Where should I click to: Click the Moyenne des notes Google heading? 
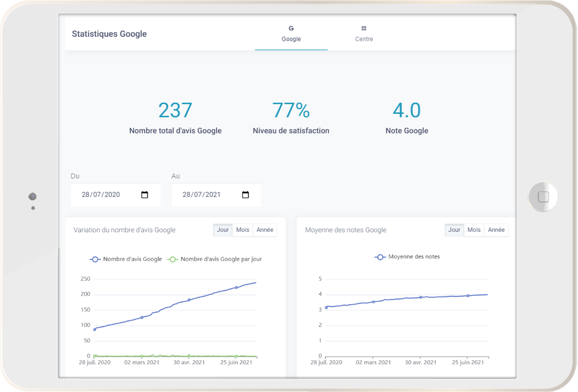[x=346, y=230]
